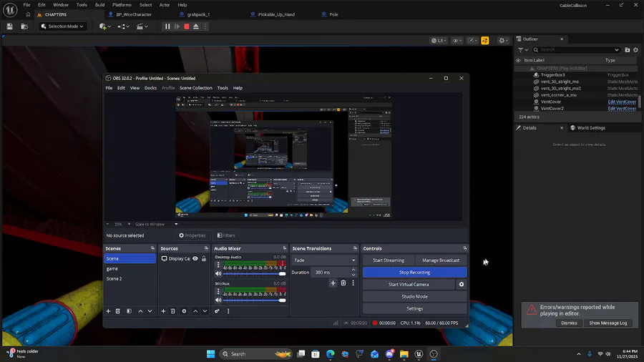Stop Recording in OBS Controls

414,272
